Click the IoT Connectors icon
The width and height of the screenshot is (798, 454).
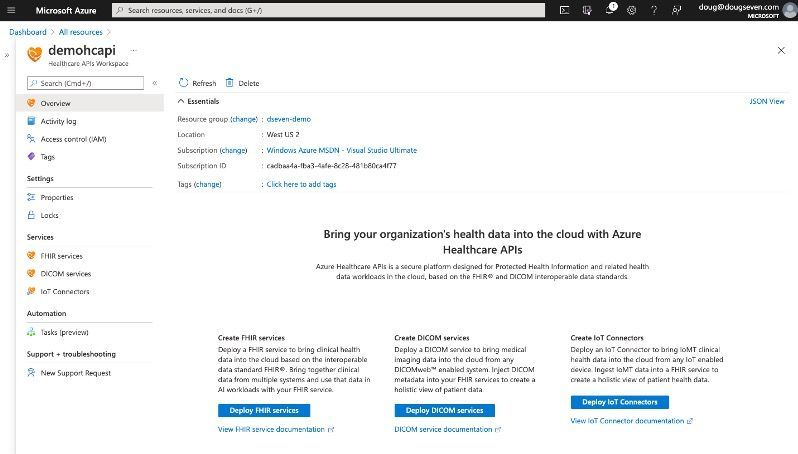31,291
